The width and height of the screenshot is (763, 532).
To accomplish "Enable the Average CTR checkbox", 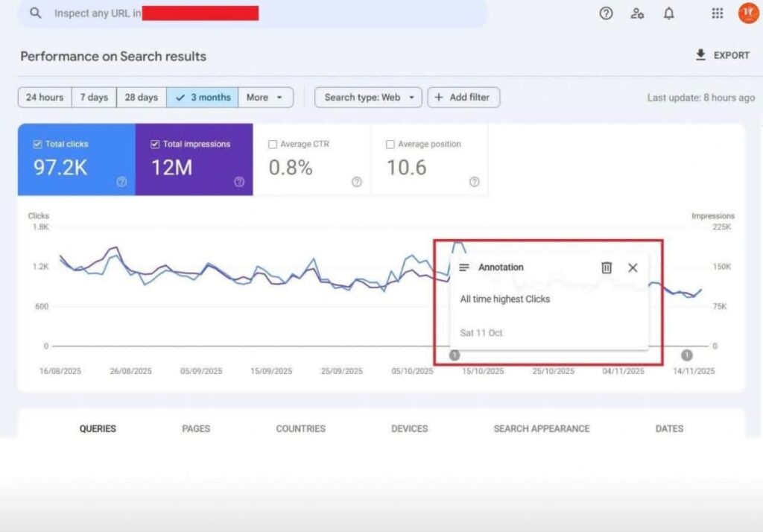I will pyautogui.click(x=273, y=145).
